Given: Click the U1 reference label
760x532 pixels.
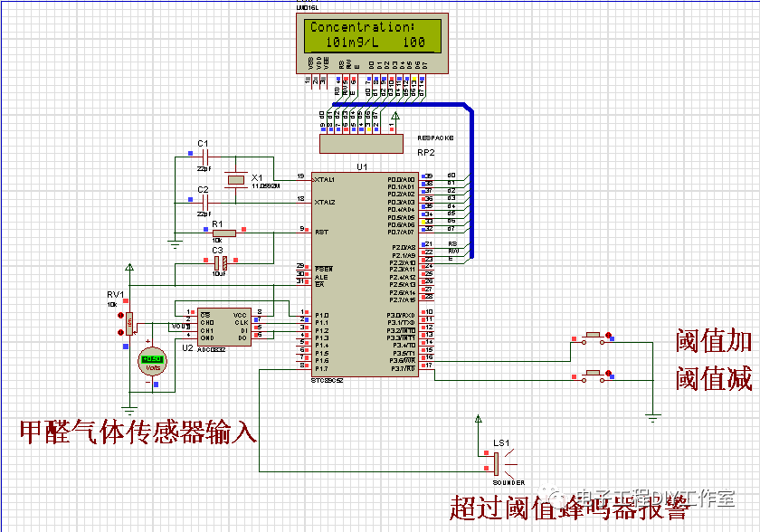Looking at the screenshot, I should 362,167.
